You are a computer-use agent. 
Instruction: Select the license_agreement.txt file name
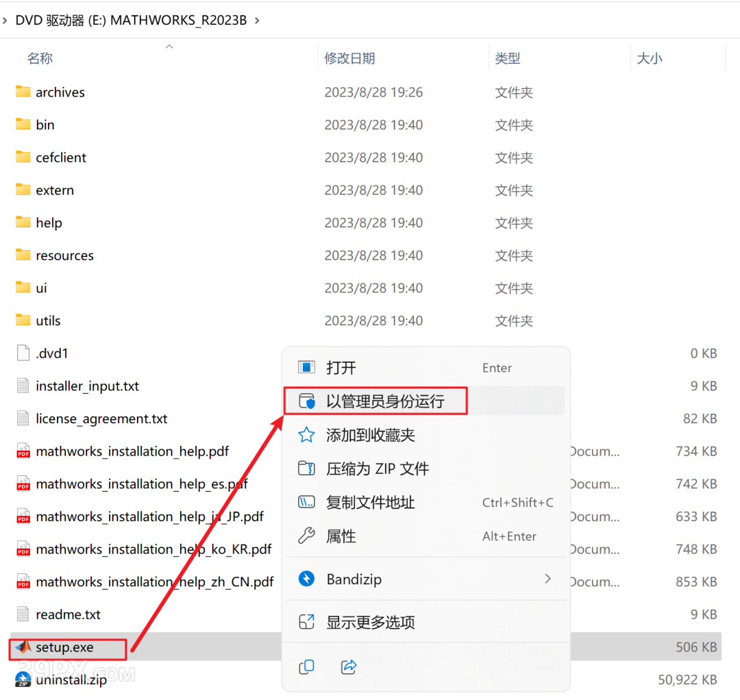[101, 419]
